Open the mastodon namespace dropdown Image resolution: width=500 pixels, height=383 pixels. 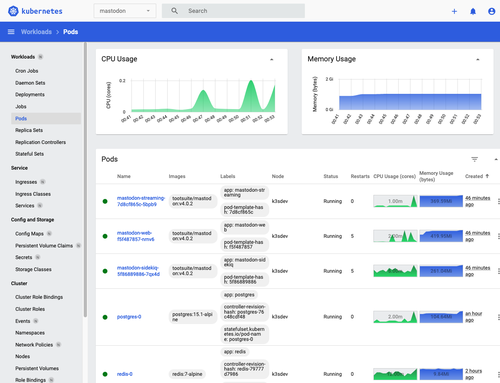(125, 11)
